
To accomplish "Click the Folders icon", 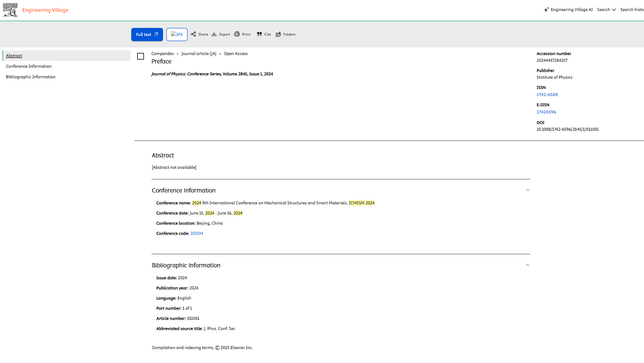I will (x=279, y=34).
